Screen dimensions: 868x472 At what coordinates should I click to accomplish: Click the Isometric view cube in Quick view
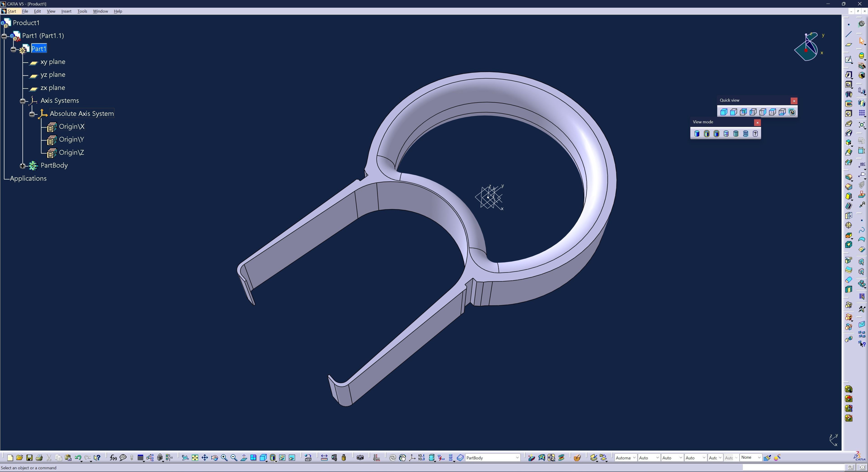[x=723, y=112]
